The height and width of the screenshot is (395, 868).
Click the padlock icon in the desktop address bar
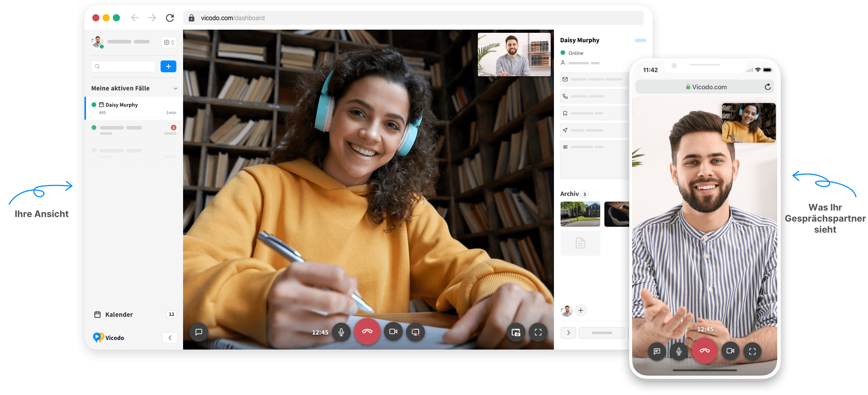pos(191,18)
